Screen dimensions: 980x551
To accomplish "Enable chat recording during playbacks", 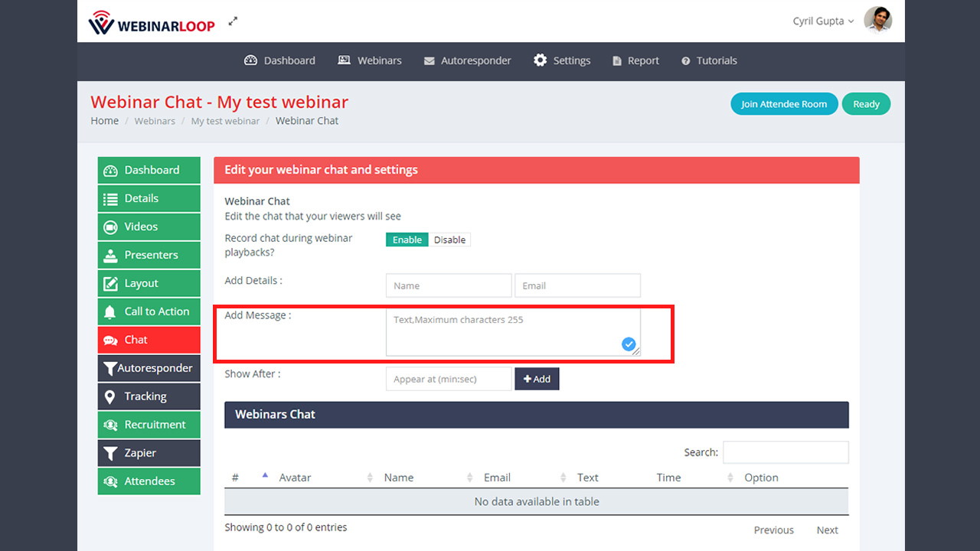I will 407,240.
